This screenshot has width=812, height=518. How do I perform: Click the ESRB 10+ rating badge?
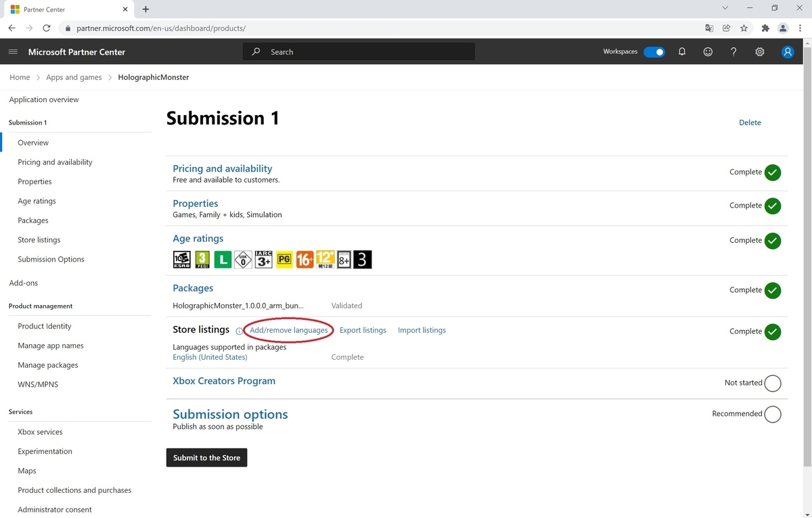(x=181, y=260)
